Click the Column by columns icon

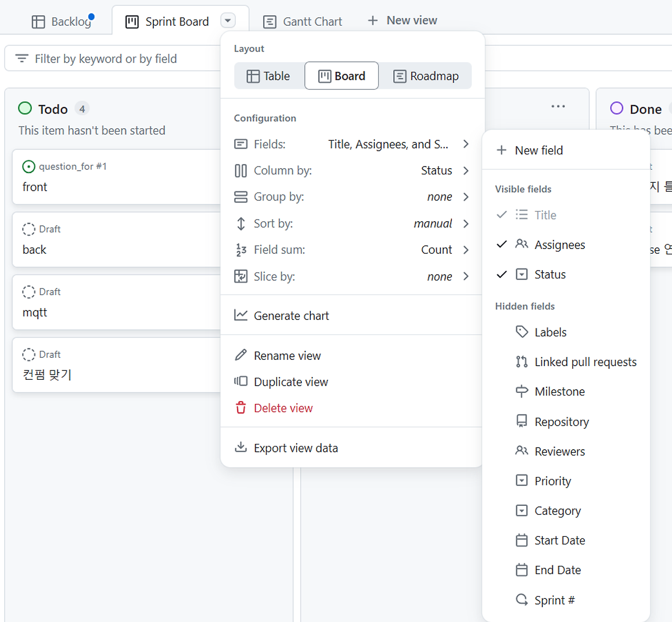[241, 171]
